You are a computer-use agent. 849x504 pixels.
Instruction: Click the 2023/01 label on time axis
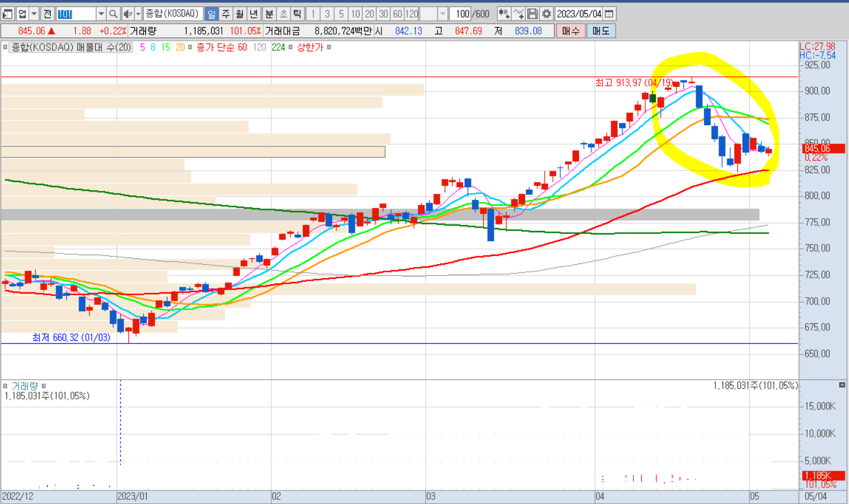[x=132, y=496]
